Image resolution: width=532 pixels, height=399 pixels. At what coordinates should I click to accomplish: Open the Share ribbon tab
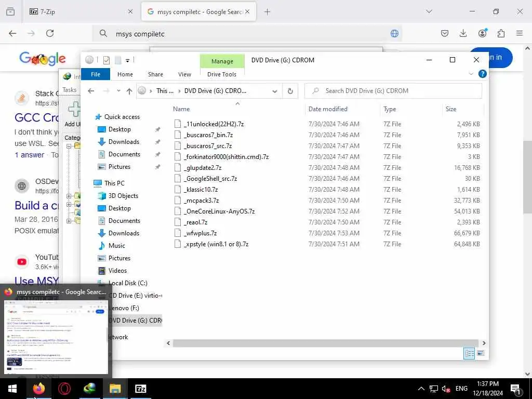pyautogui.click(x=155, y=74)
